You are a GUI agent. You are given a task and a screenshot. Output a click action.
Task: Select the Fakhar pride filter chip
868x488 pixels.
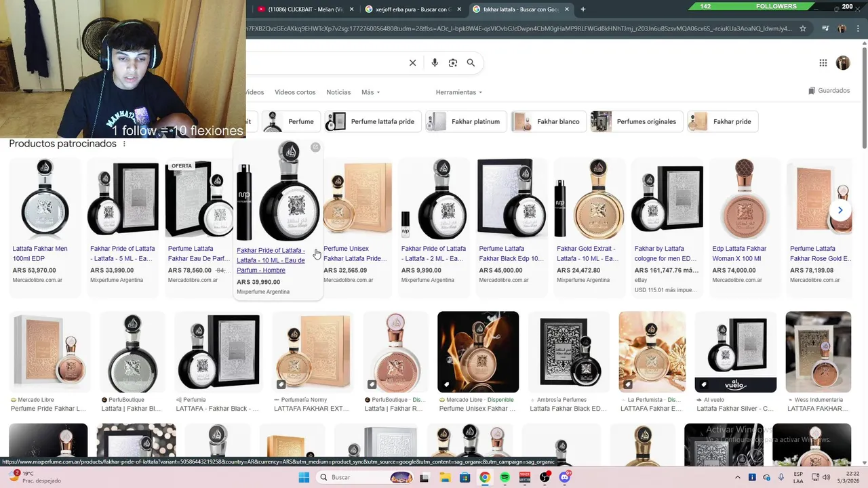pos(723,121)
